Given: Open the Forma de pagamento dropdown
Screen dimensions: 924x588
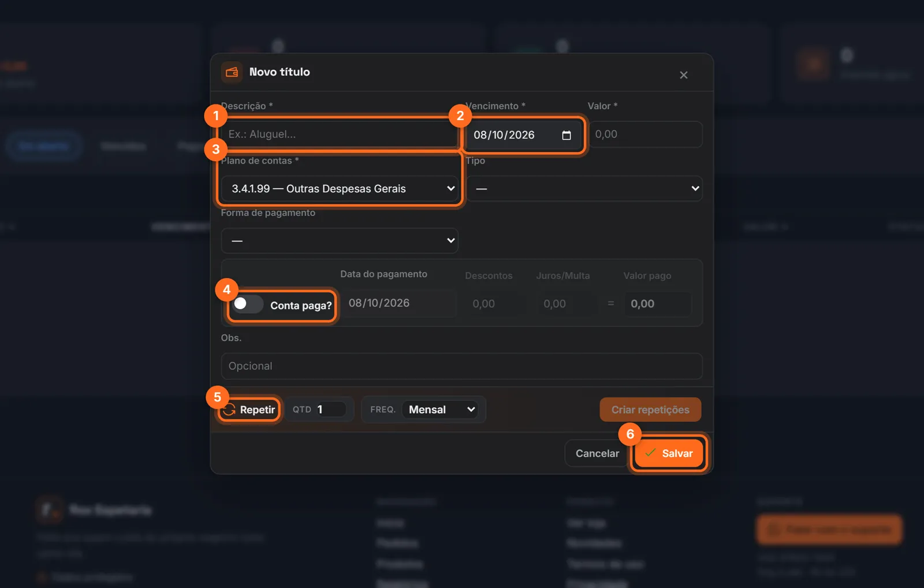Looking at the screenshot, I should [340, 241].
